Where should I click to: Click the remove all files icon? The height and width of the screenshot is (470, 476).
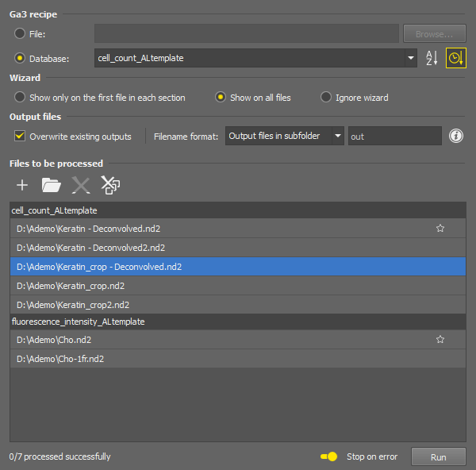(x=110, y=185)
